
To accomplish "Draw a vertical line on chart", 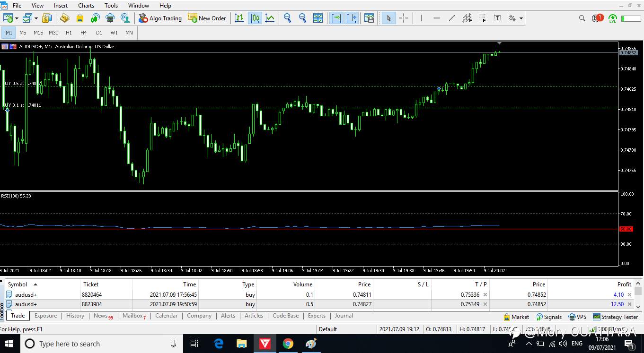I will coord(421,18).
